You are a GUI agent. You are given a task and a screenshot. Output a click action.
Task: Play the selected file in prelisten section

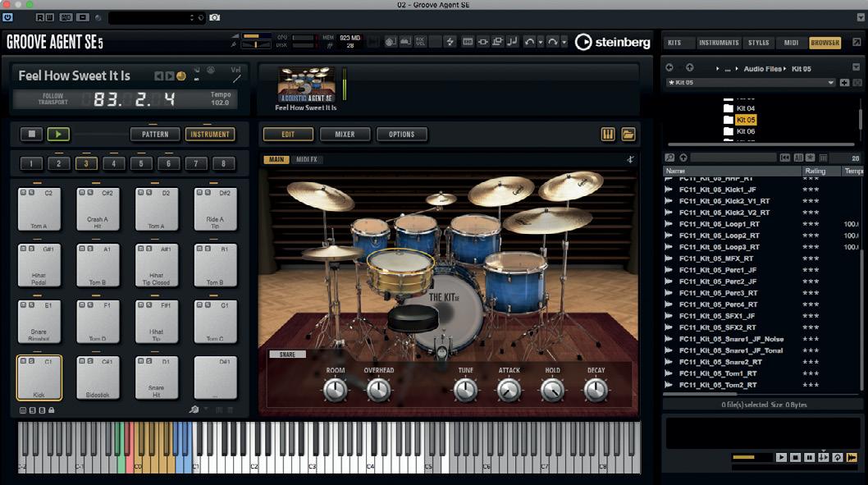(x=781, y=457)
